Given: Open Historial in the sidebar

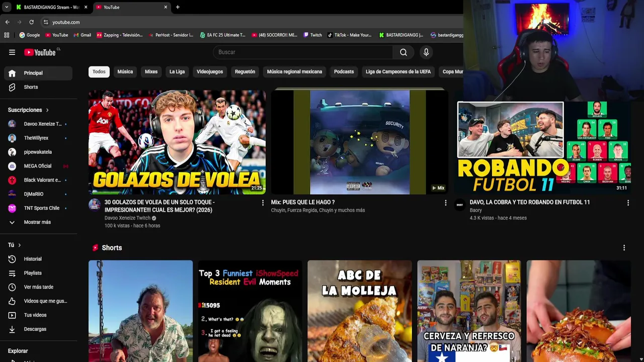Looking at the screenshot, I should coord(38,259).
